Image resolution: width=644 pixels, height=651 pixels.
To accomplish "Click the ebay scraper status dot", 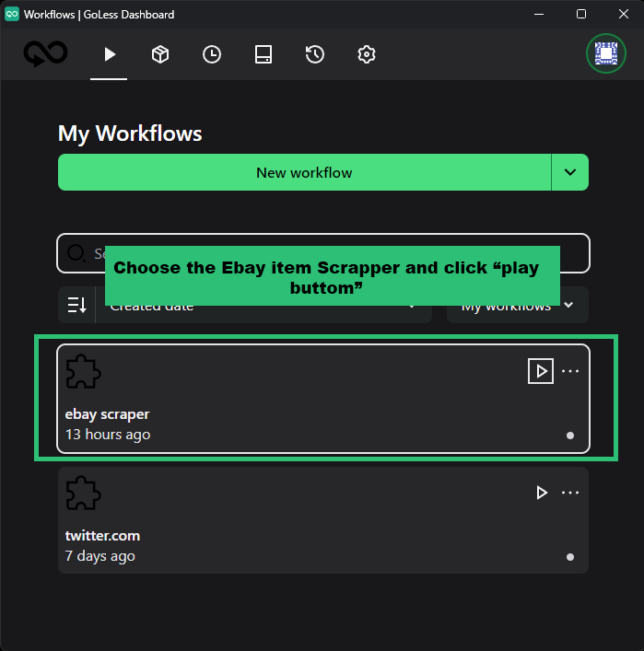I will click(570, 436).
